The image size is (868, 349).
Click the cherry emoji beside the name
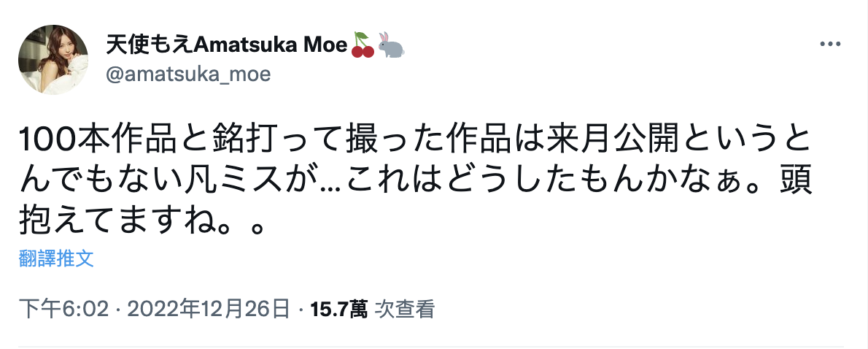pos(363,45)
